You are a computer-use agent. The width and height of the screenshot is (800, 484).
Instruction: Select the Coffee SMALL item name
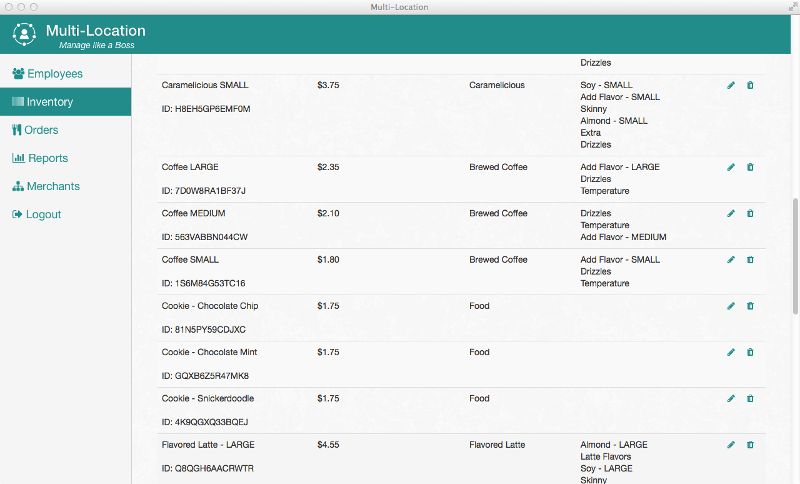coord(190,260)
